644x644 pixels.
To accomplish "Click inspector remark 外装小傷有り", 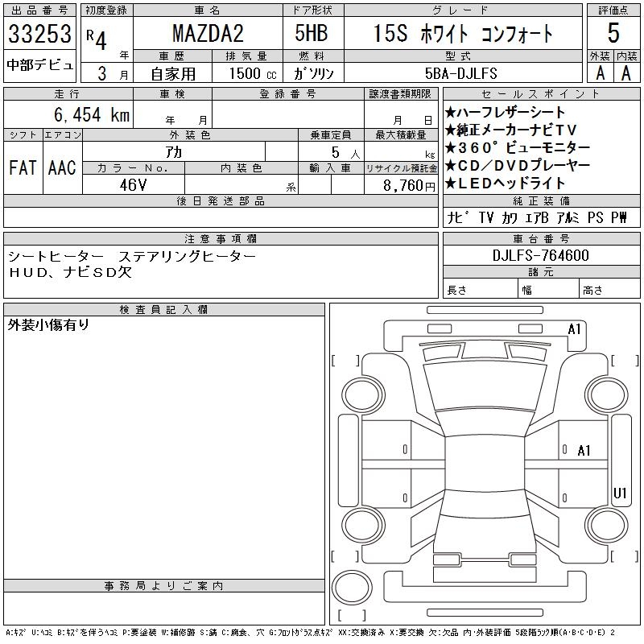I will (x=48, y=325).
